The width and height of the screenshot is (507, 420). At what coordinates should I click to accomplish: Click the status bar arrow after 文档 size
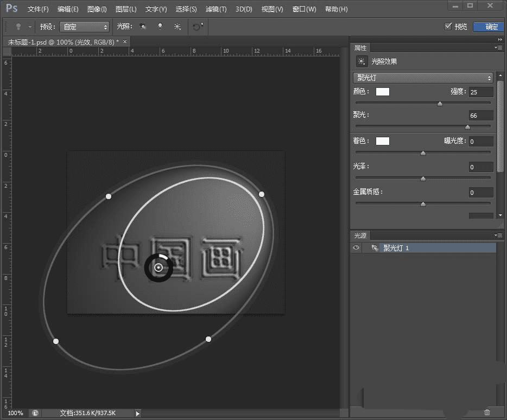137,413
